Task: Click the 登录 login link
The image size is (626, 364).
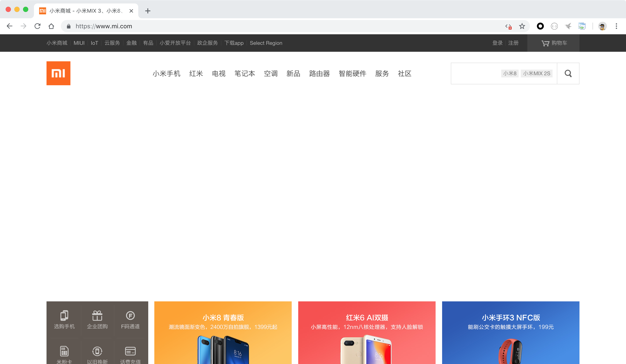Action: [497, 43]
